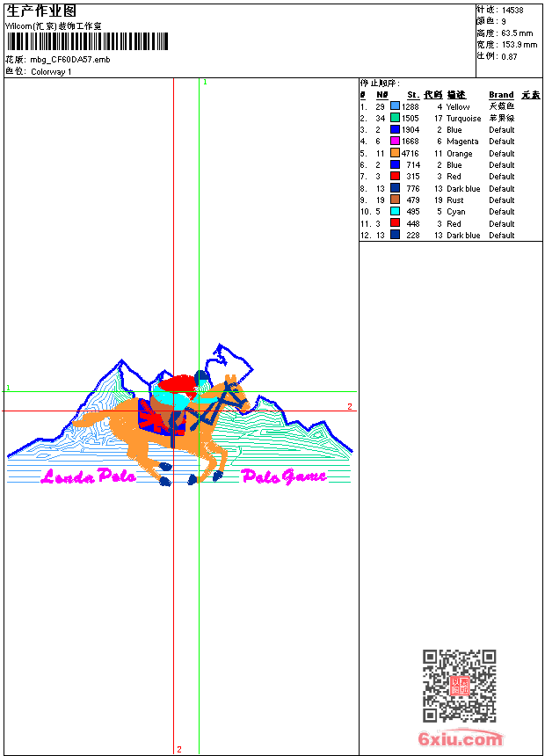
Task: Click the 'Magenta' description text
Action: click(x=462, y=142)
